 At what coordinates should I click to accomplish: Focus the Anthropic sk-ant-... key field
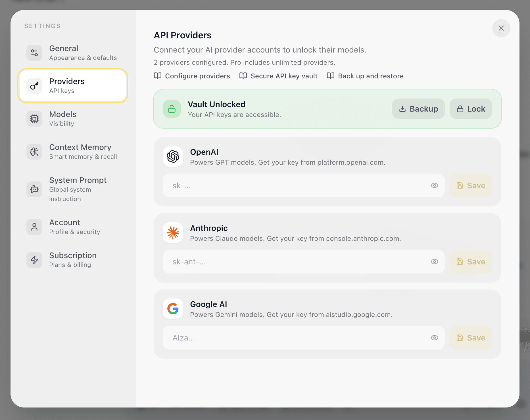coord(304,262)
